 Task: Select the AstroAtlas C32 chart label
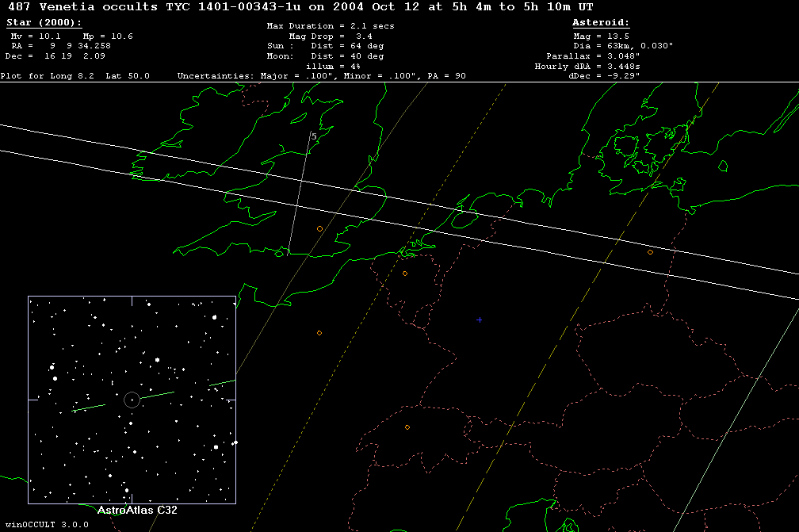coord(132,511)
